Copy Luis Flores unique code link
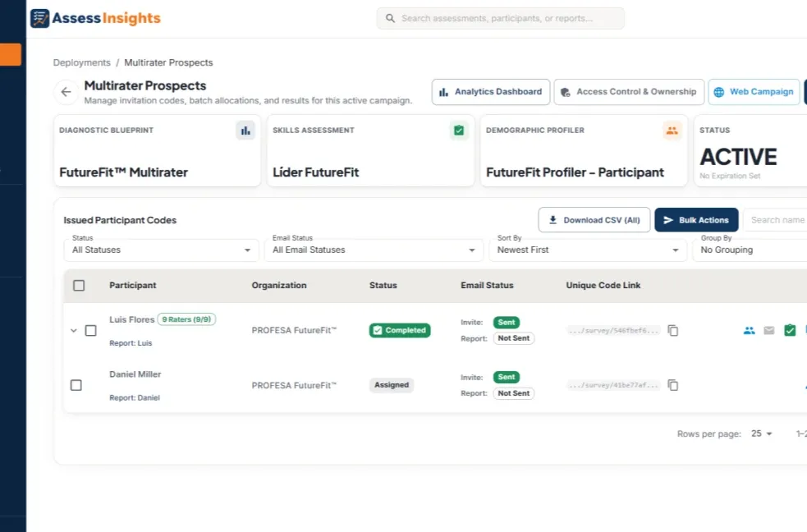The width and height of the screenshot is (807, 532). tap(672, 330)
